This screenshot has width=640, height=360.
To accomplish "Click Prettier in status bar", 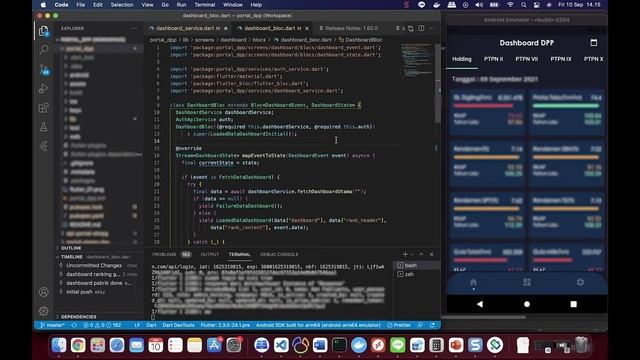I will (x=399, y=325).
